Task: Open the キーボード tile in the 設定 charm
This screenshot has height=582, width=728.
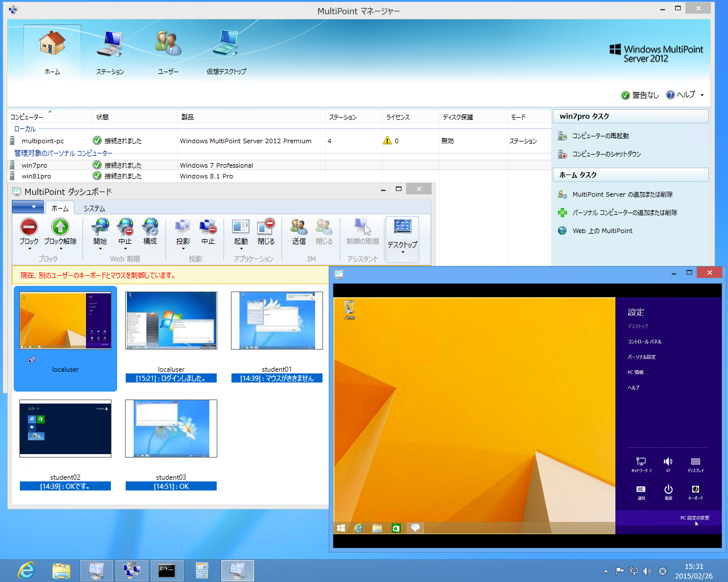Action: pos(696,490)
